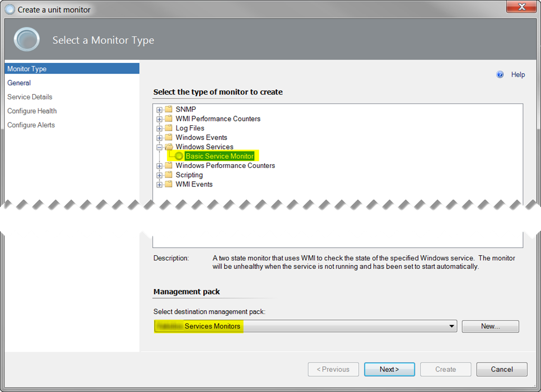Click the Scripting folder icon
The height and width of the screenshot is (392, 541).
point(168,175)
